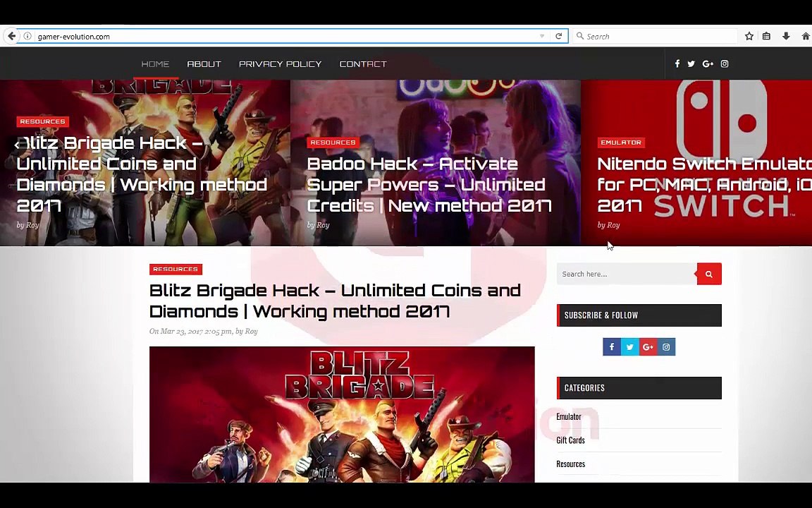Reload the page with the refresh icon
This screenshot has width=812, height=508.
(x=558, y=36)
